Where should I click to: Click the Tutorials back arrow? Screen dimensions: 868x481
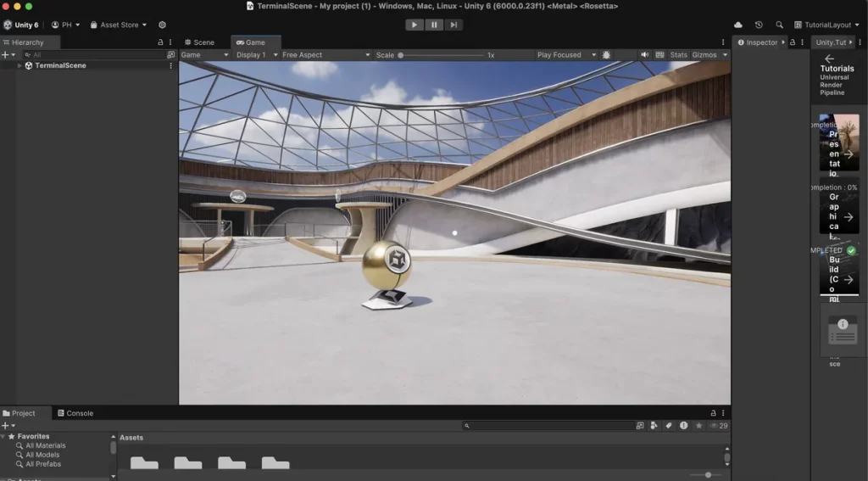point(829,59)
